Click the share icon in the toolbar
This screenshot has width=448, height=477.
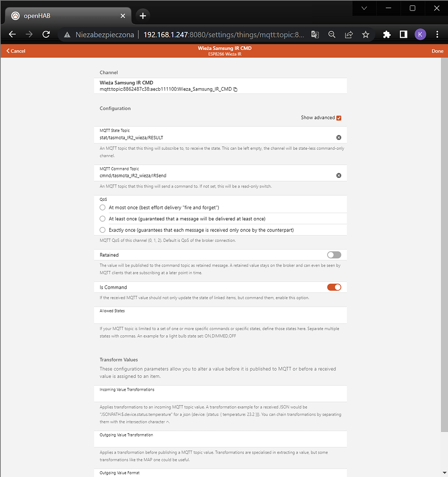coord(348,34)
